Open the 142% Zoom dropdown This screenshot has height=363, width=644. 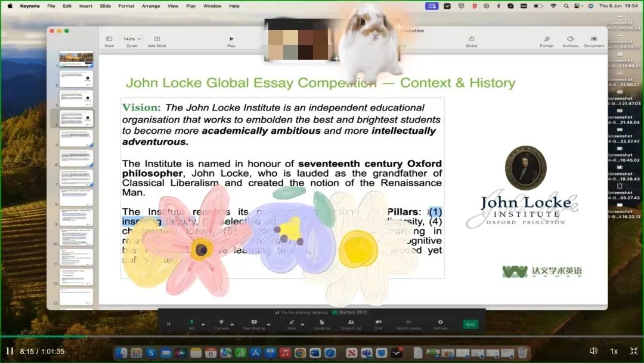coord(132,39)
